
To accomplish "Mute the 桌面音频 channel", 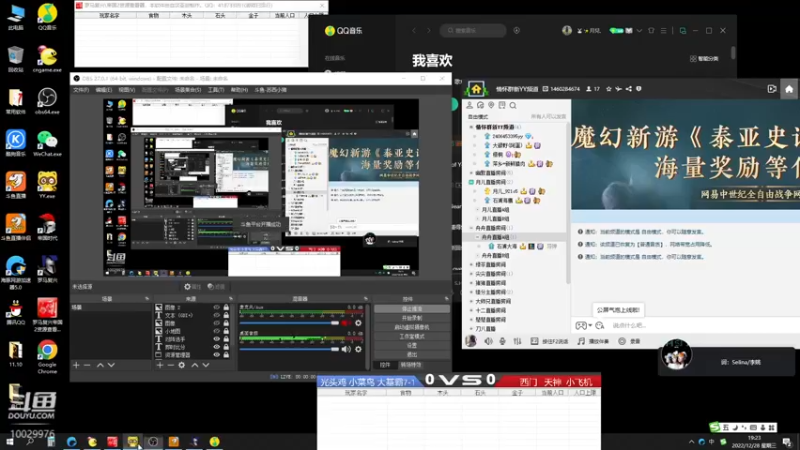I will (x=346, y=349).
